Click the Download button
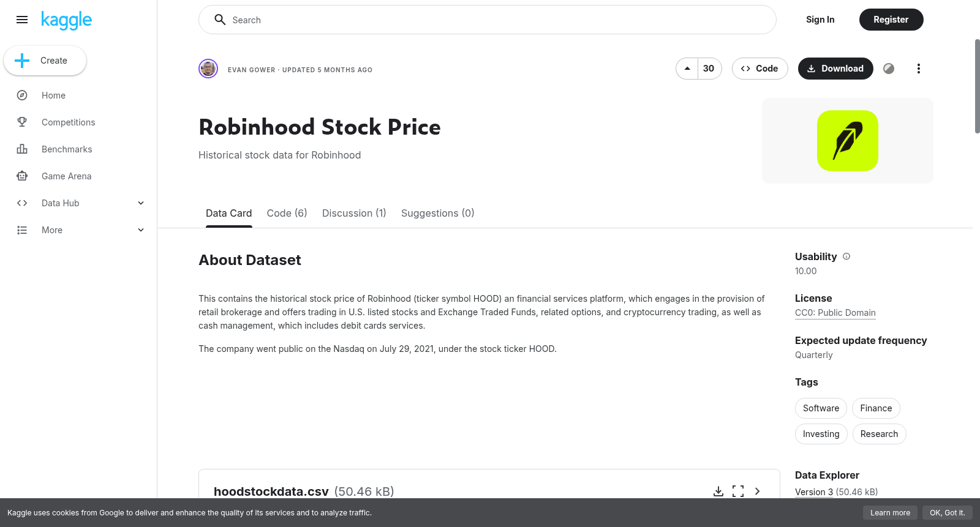The width and height of the screenshot is (980, 527). click(x=835, y=69)
